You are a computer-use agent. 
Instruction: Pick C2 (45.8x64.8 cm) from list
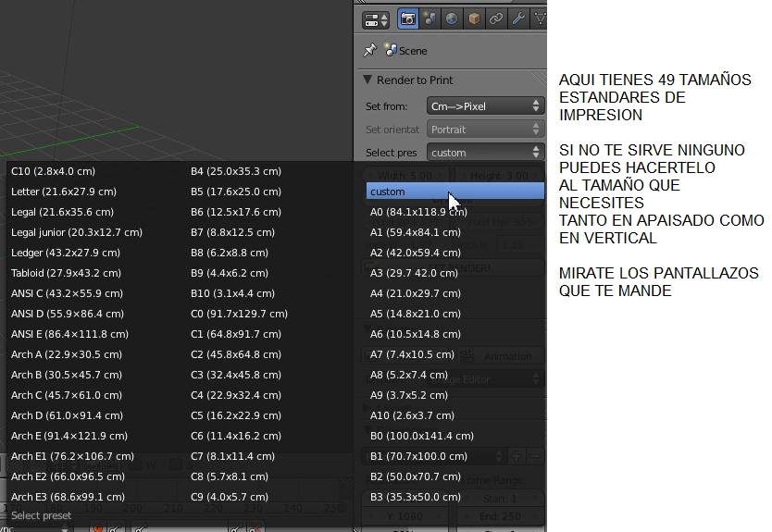click(236, 354)
